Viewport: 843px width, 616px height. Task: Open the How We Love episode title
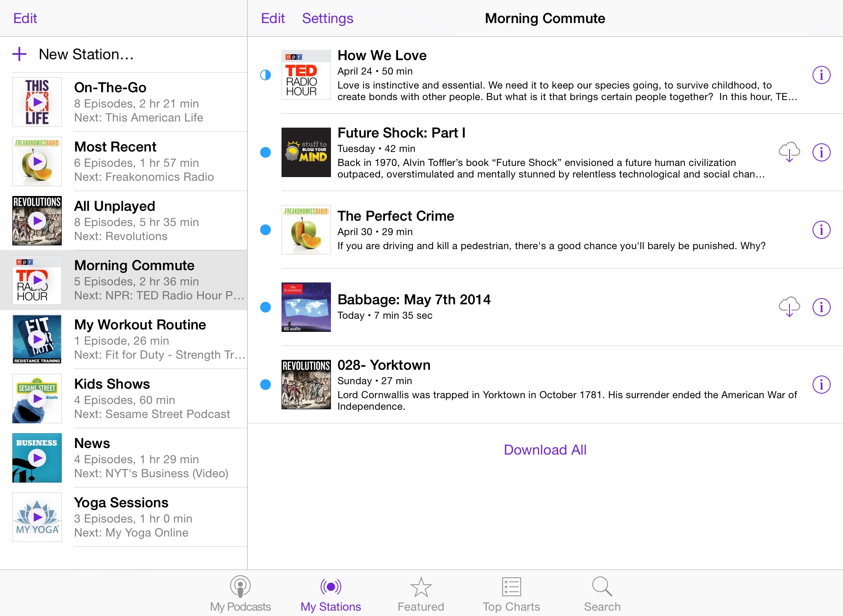point(382,55)
